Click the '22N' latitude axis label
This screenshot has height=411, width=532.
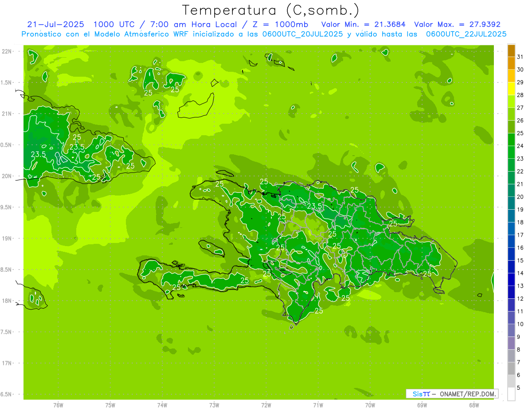[x=6, y=51]
